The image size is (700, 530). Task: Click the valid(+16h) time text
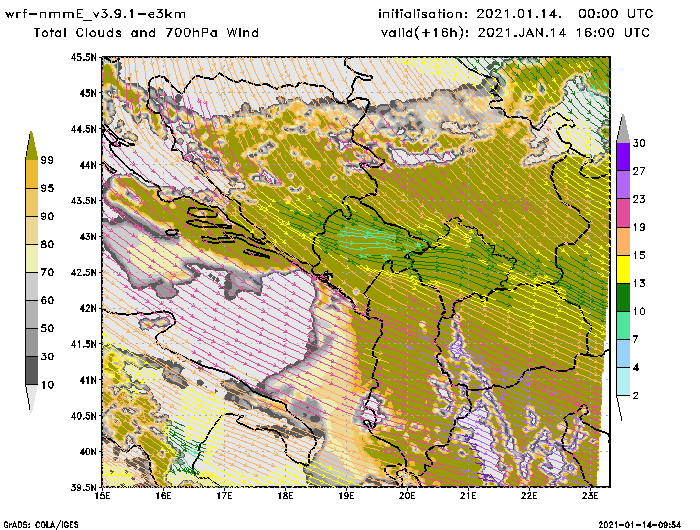[x=515, y=33]
